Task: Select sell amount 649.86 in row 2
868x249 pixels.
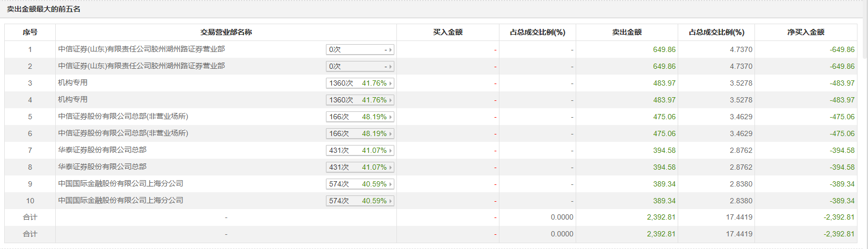Action: [665, 66]
